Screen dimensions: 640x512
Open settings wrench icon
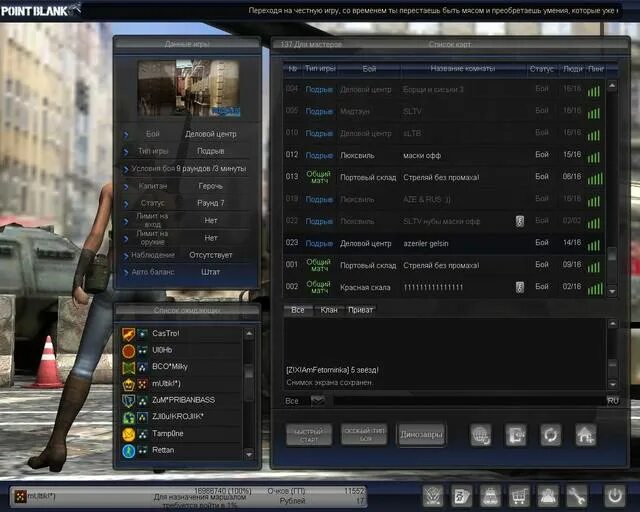(576, 496)
